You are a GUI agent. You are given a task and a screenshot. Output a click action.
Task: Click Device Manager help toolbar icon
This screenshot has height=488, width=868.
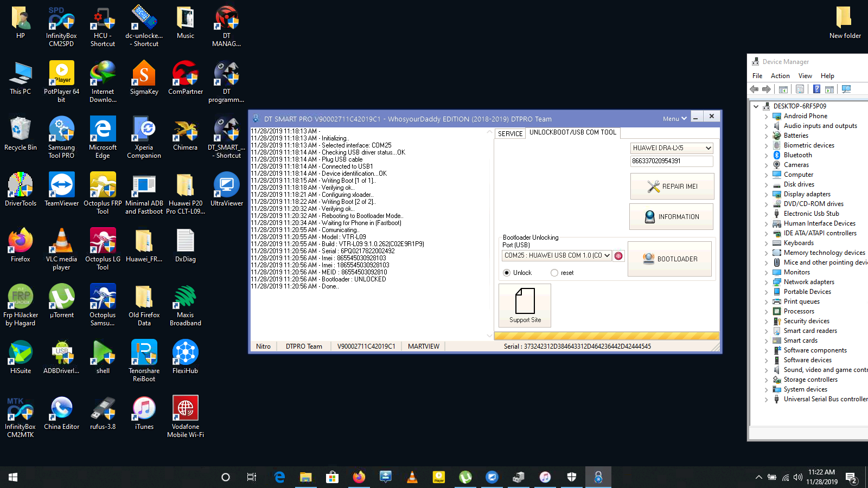click(x=816, y=89)
